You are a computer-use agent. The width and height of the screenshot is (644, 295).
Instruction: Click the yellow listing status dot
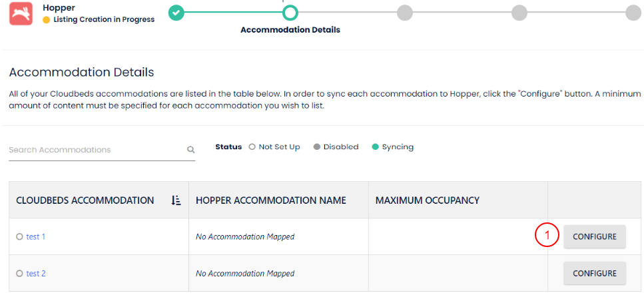point(46,20)
